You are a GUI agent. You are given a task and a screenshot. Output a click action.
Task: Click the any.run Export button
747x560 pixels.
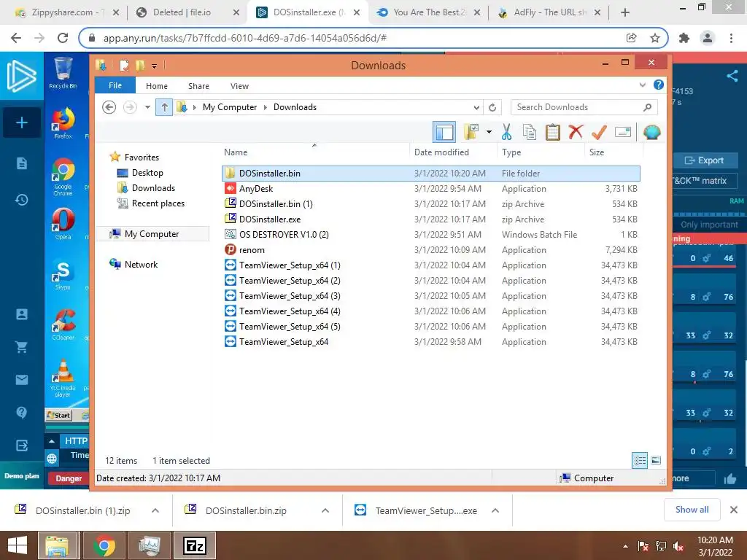(x=704, y=160)
